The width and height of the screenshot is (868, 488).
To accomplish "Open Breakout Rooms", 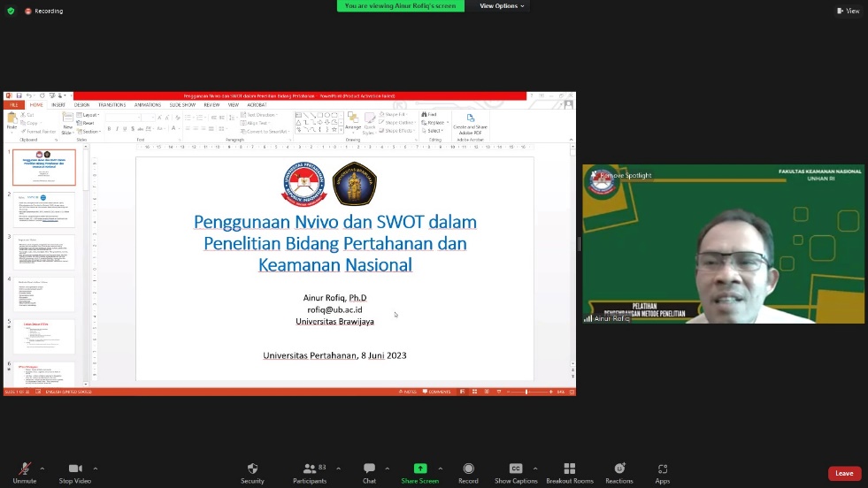I will click(x=570, y=469).
